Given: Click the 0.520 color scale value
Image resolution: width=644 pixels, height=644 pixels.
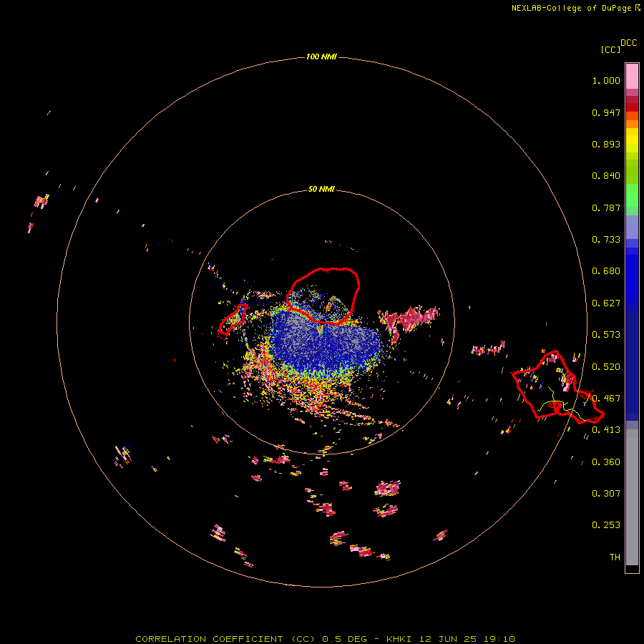Looking at the screenshot, I should click(606, 367).
